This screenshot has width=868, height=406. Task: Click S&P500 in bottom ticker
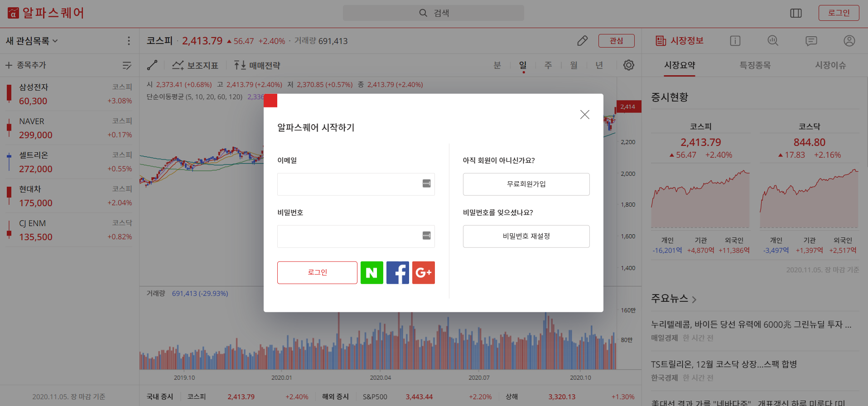click(375, 396)
